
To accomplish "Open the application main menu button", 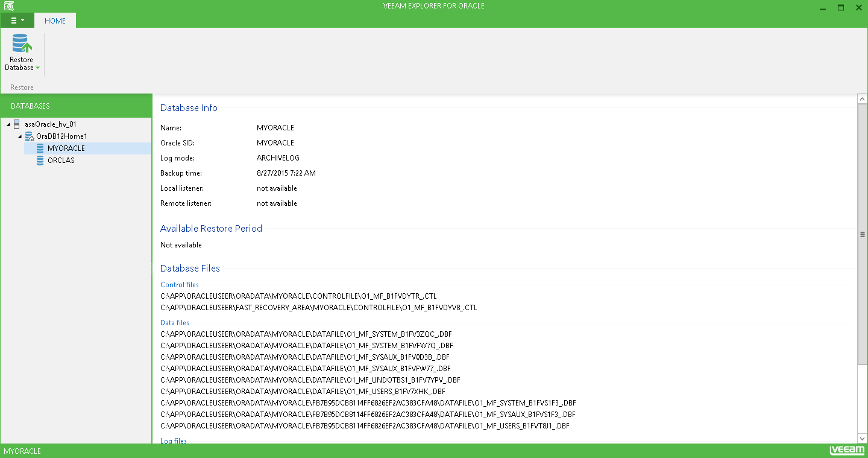I will point(17,21).
